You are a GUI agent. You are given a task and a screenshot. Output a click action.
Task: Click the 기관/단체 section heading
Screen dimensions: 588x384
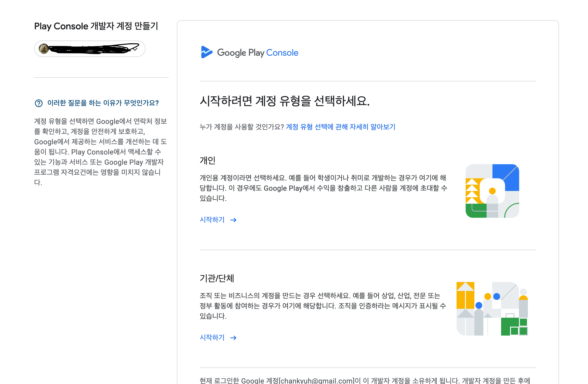point(217,278)
